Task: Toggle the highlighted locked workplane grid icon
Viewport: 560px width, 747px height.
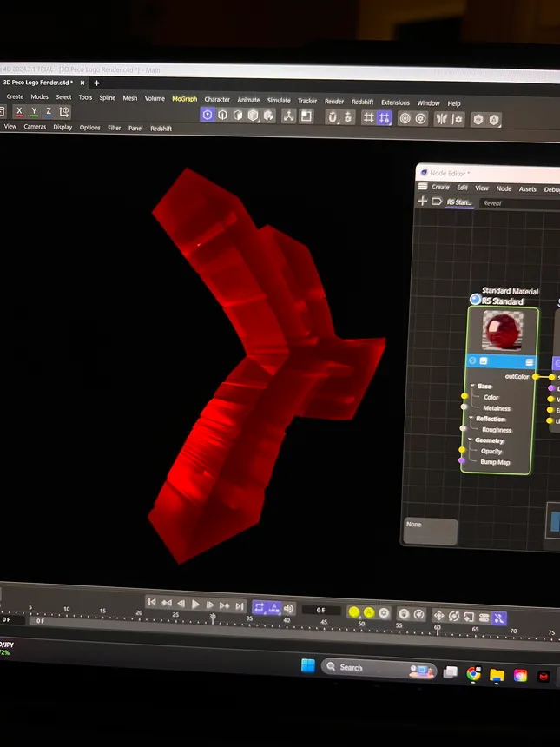Action: pyautogui.click(x=384, y=118)
